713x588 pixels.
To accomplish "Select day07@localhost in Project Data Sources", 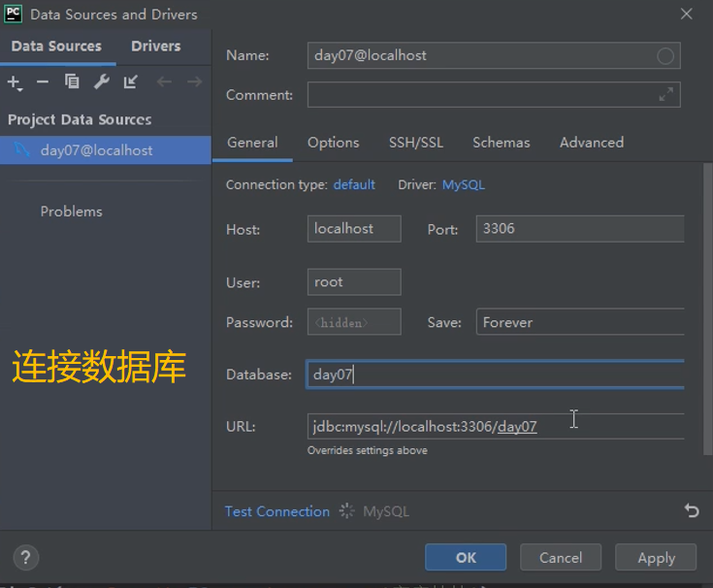I will [106, 150].
